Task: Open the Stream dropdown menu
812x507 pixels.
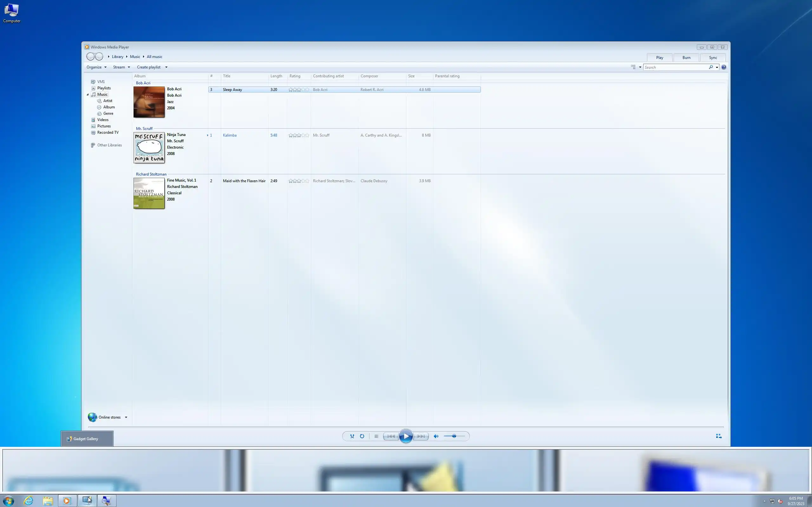Action: 121,67
